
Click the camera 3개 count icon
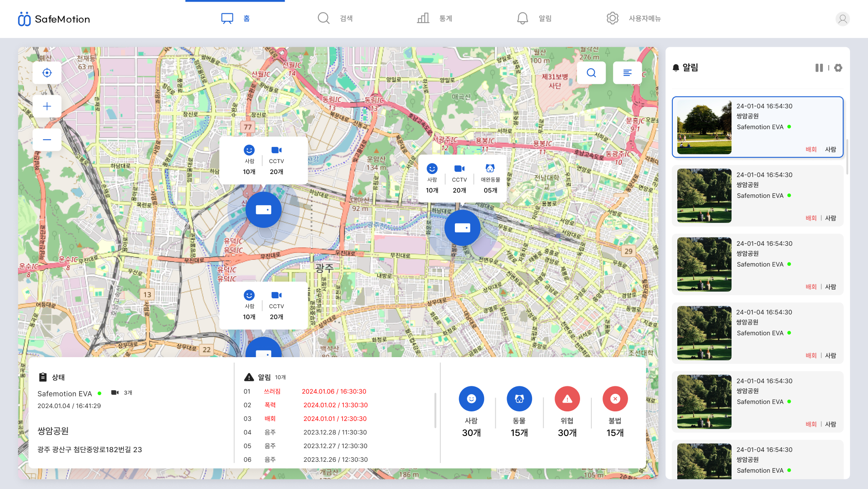click(115, 393)
